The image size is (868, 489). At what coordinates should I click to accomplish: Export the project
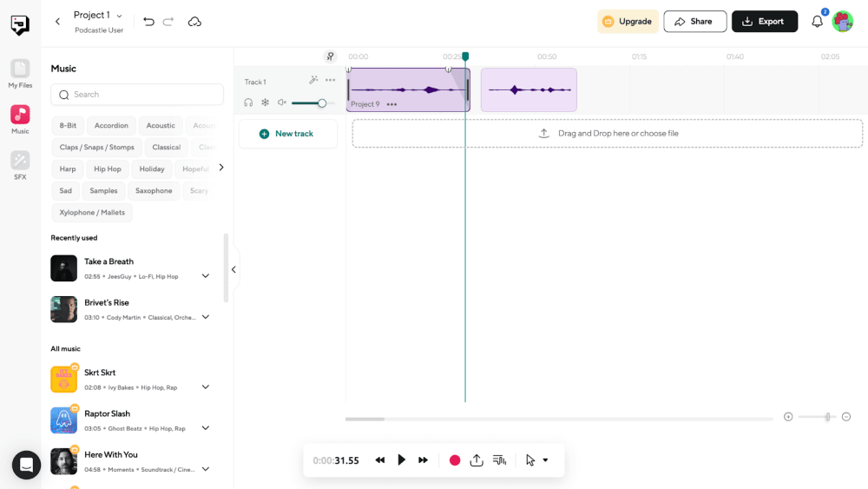pos(765,22)
